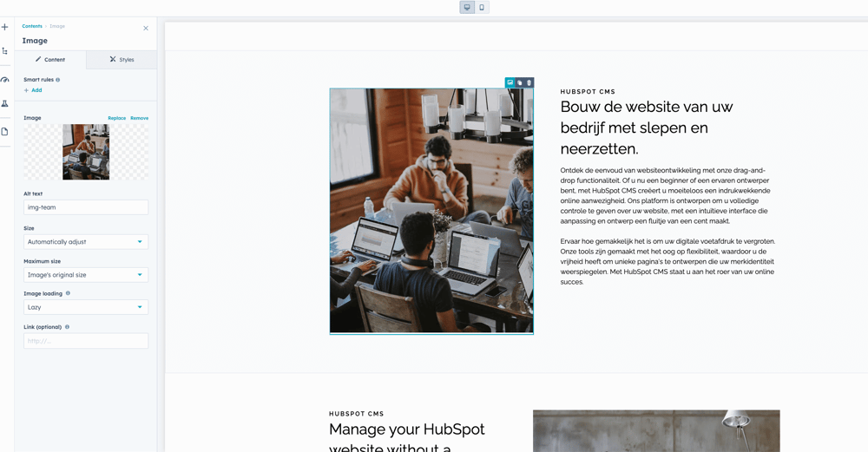Show Link (optional) info tooltip
Screen dimensions: 868x452
pos(67,327)
